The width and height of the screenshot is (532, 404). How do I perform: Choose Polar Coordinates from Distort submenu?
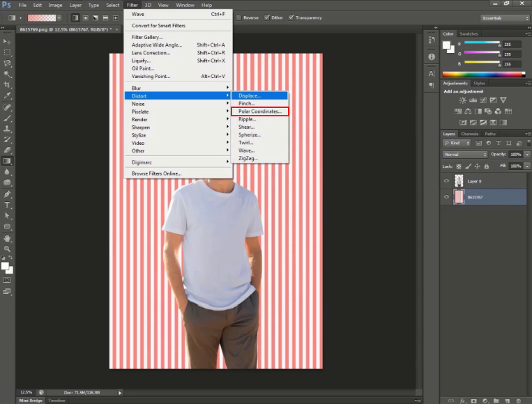tap(260, 111)
